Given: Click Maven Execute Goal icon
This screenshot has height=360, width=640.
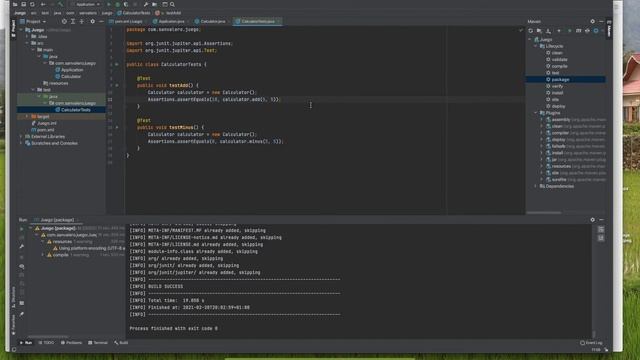Looking at the screenshot, I should click(578, 31).
